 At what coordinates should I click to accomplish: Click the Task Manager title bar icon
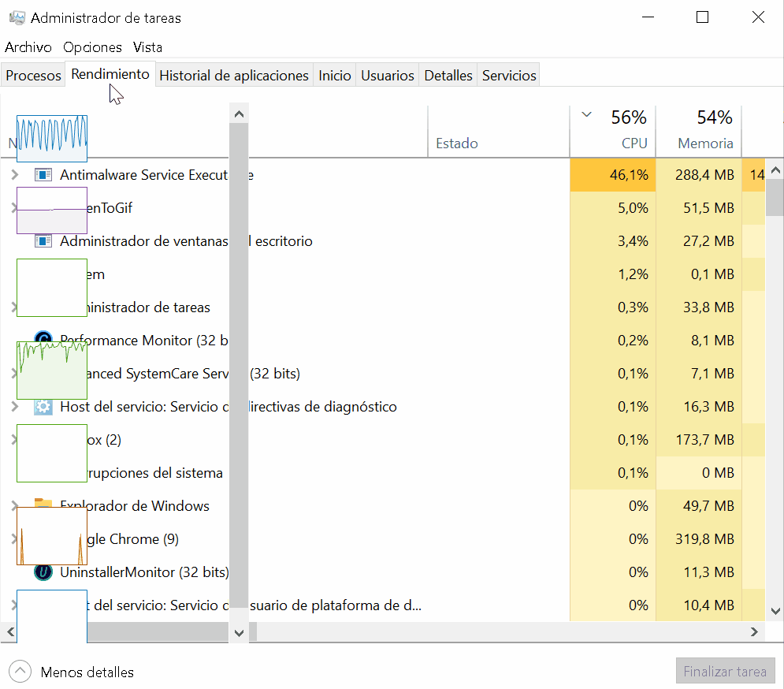[x=17, y=17]
